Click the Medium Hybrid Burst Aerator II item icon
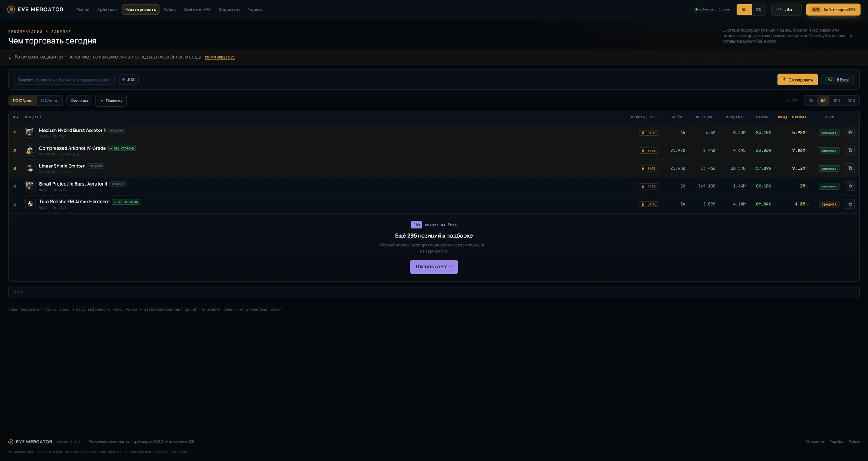 click(30, 133)
